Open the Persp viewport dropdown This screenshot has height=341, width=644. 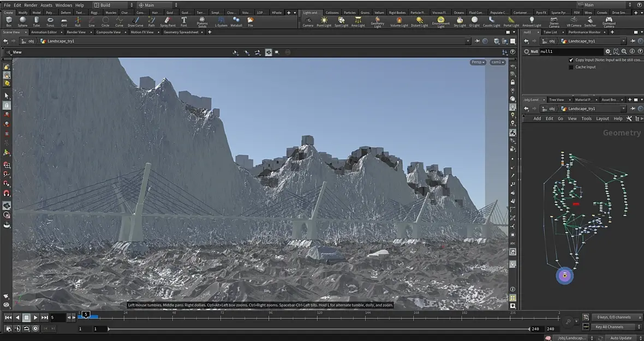[x=478, y=62]
